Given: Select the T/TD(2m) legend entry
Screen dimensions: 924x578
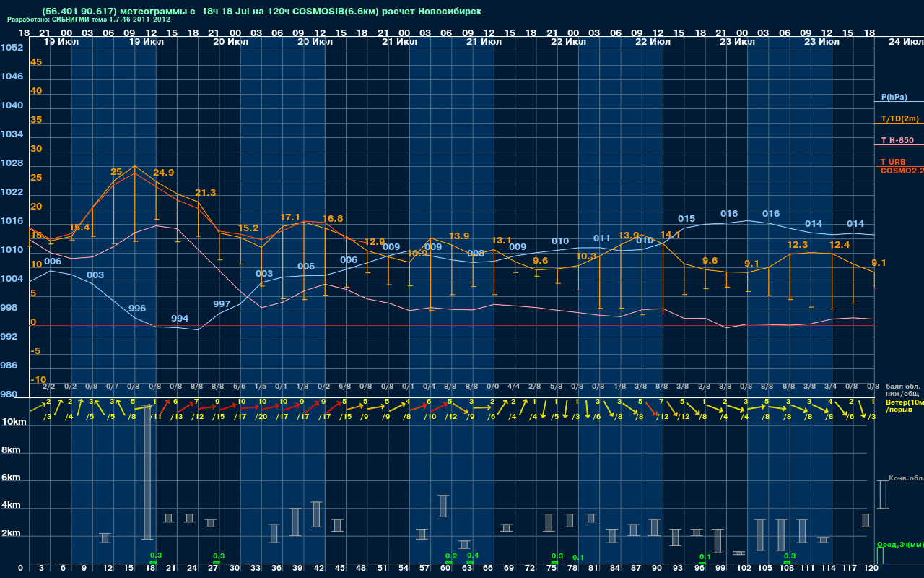Looking at the screenshot, I should pyautogui.click(x=900, y=118).
